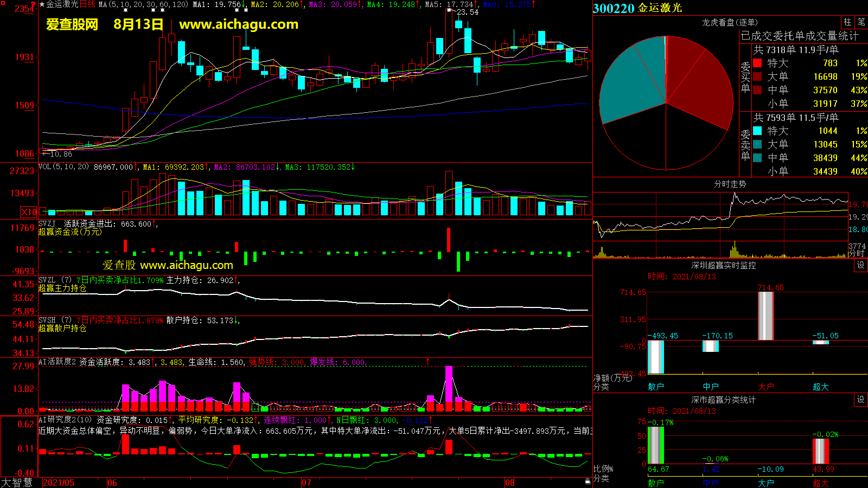Click the 714.65 大户 bar in monitor chart
The height and width of the screenshot is (488, 868).
(x=765, y=316)
